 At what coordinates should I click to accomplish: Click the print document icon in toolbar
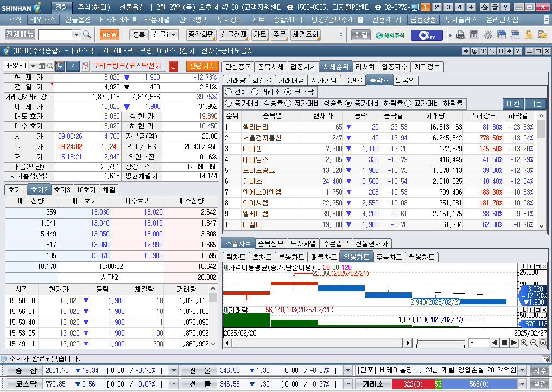point(460,35)
